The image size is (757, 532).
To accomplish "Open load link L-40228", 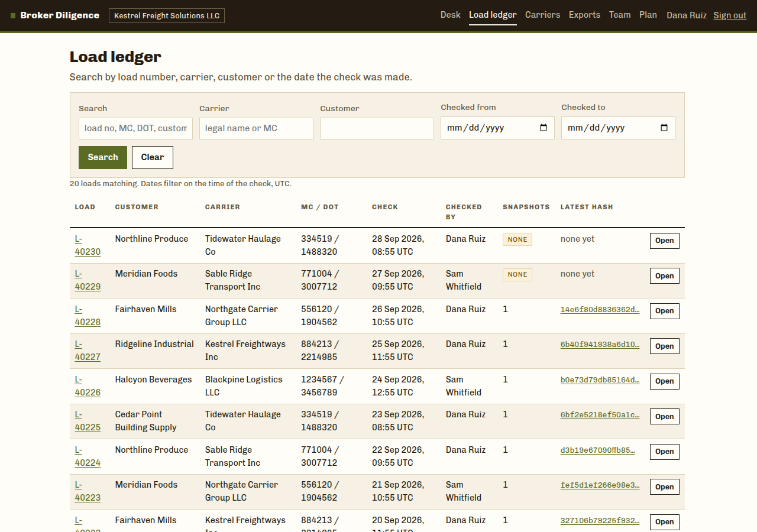I will (x=88, y=316).
